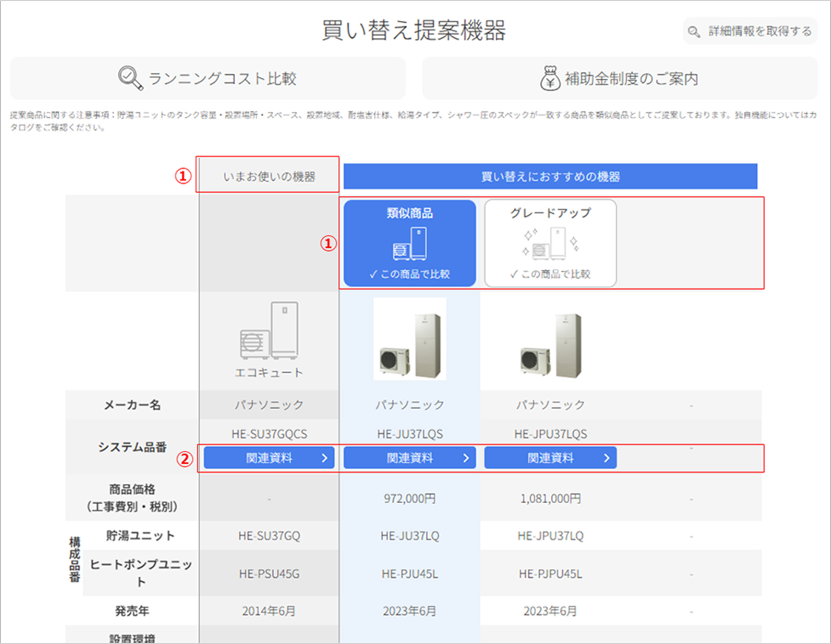Click the HE-JU37LQS product photo
Viewport: 831px width, 644px height.
click(x=410, y=339)
